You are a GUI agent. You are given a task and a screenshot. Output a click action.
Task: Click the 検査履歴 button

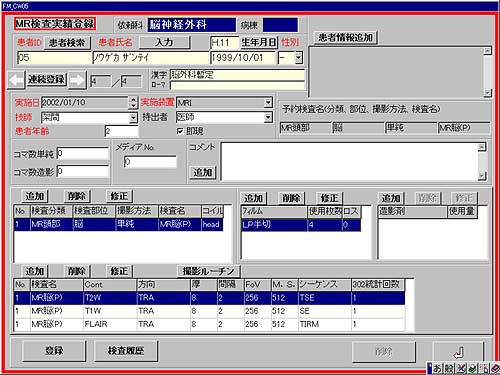tap(126, 351)
